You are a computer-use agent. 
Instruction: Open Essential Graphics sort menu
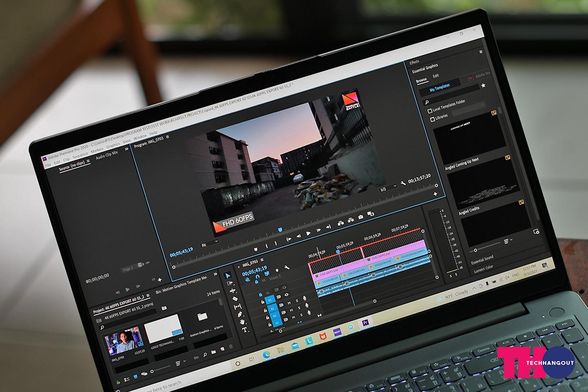tap(508, 241)
